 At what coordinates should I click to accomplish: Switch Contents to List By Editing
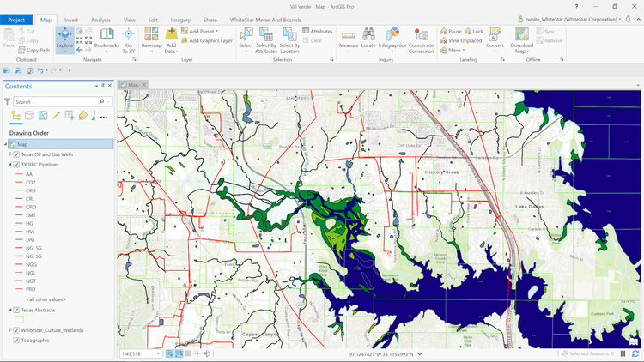tap(57, 116)
